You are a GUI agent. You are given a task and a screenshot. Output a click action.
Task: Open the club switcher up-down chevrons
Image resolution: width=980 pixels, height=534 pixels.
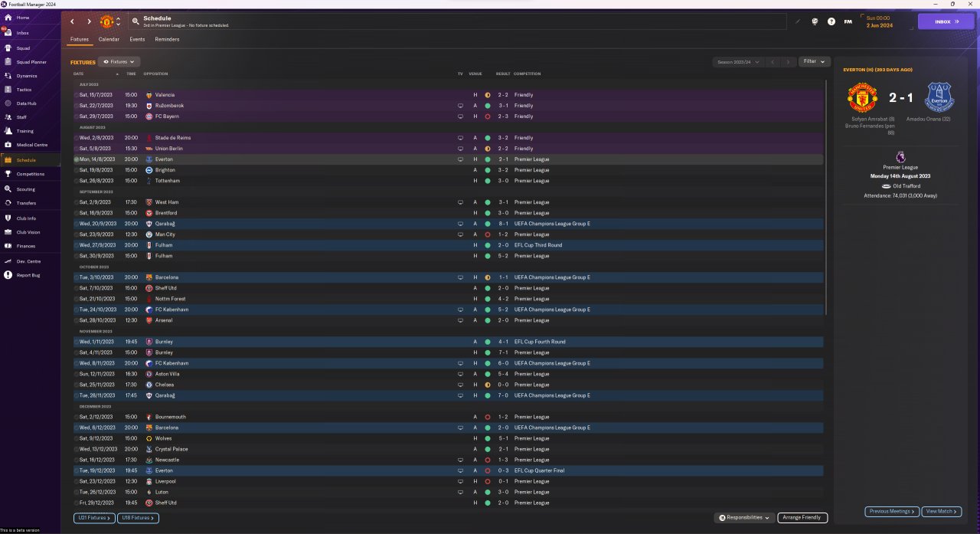click(x=118, y=21)
